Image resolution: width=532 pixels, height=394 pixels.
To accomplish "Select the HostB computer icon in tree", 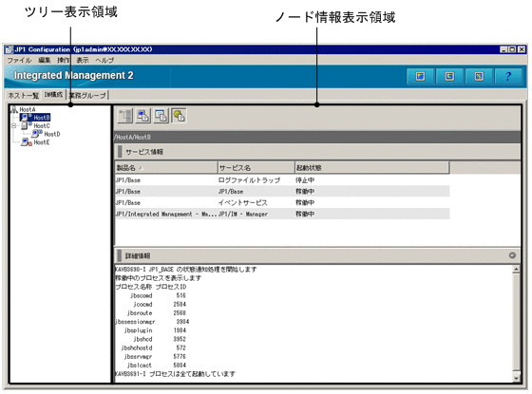I will click(x=26, y=118).
